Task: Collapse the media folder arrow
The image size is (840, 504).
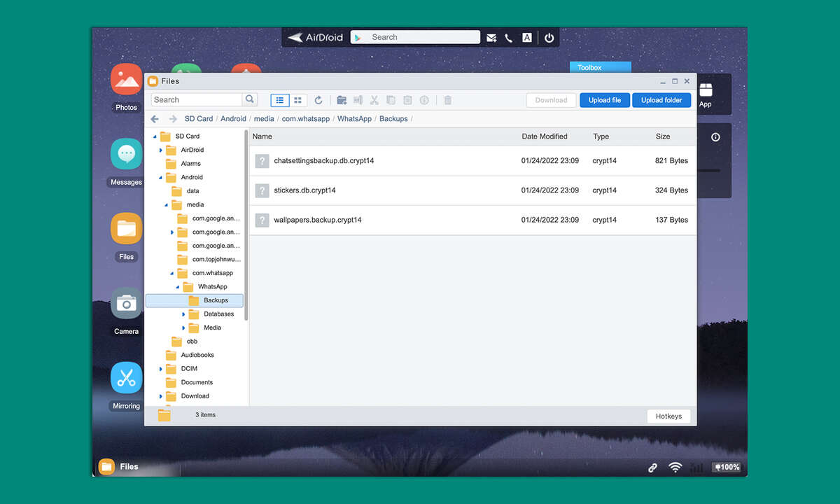Action: (166, 204)
